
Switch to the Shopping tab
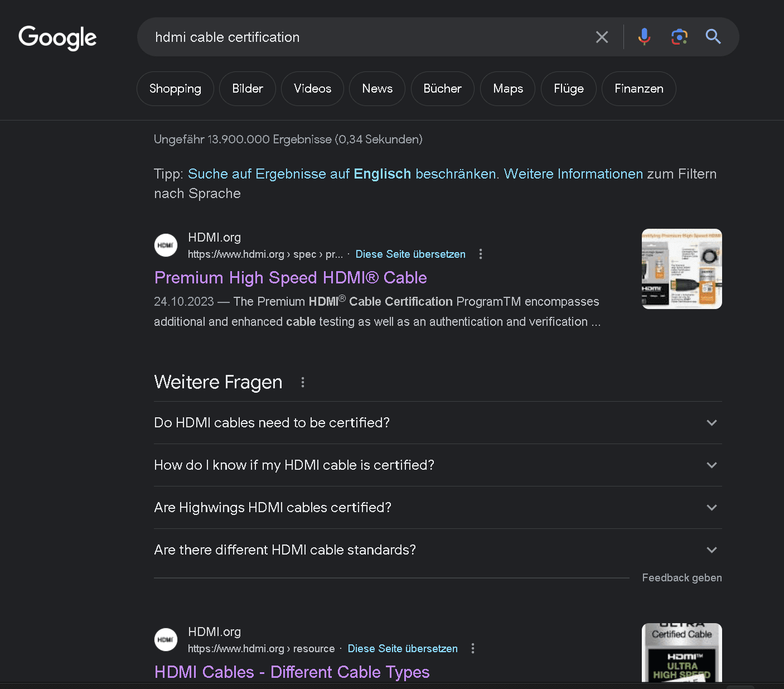tap(175, 89)
